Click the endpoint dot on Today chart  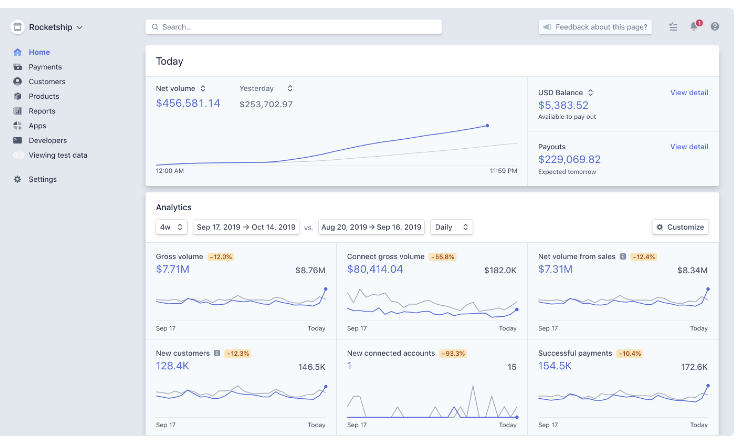(x=487, y=126)
